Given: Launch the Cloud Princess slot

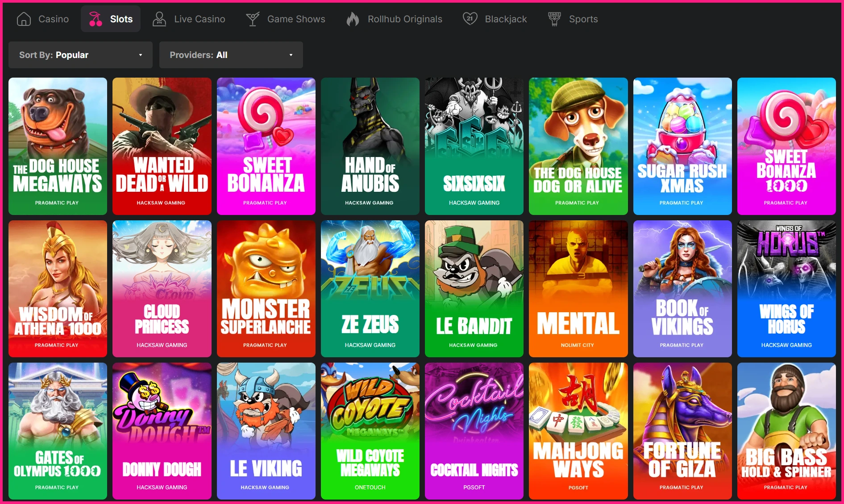Looking at the screenshot, I should [162, 289].
